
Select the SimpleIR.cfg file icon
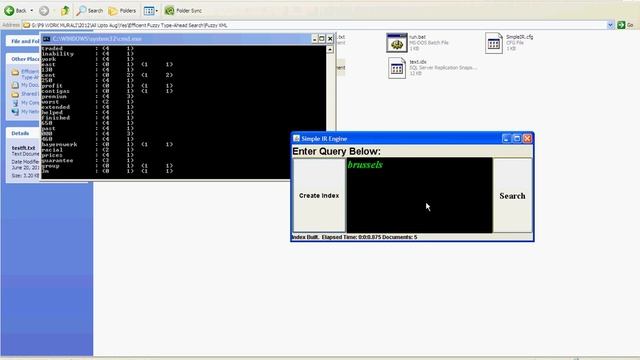(x=494, y=42)
